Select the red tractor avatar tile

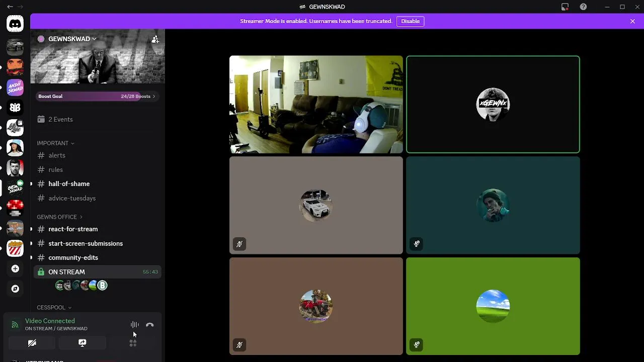pyautogui.click(x=316, y=306)
